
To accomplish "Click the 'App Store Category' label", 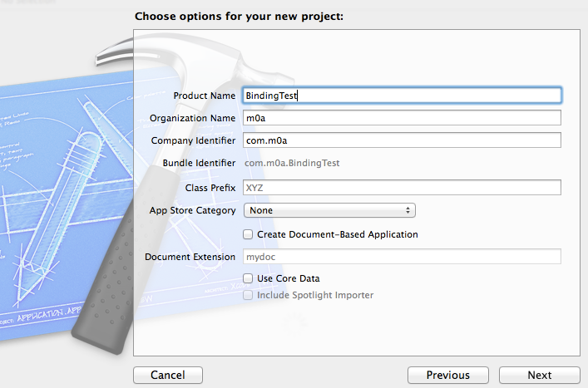I will (192, 210).
